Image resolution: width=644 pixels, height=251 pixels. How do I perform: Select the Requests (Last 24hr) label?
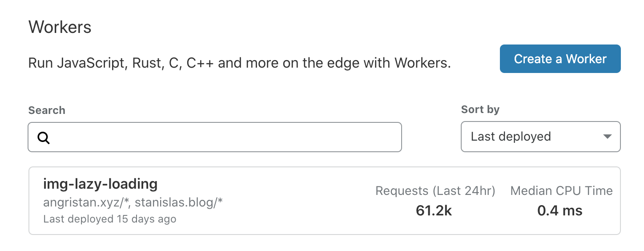[435, 191]
